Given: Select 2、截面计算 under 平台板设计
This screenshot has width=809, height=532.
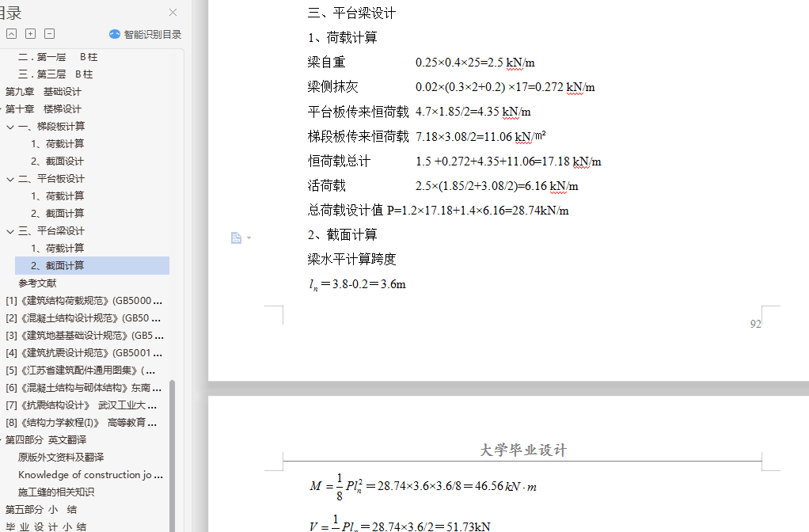Looking at the screenshot, I should 57,214.
